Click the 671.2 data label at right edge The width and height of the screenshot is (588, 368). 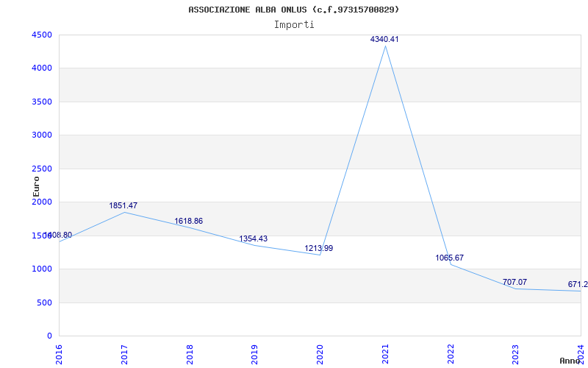pos(578,284)
